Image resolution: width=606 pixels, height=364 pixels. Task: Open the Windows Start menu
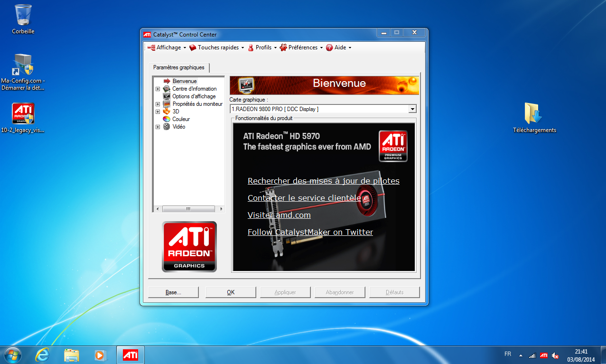point(13,355)
